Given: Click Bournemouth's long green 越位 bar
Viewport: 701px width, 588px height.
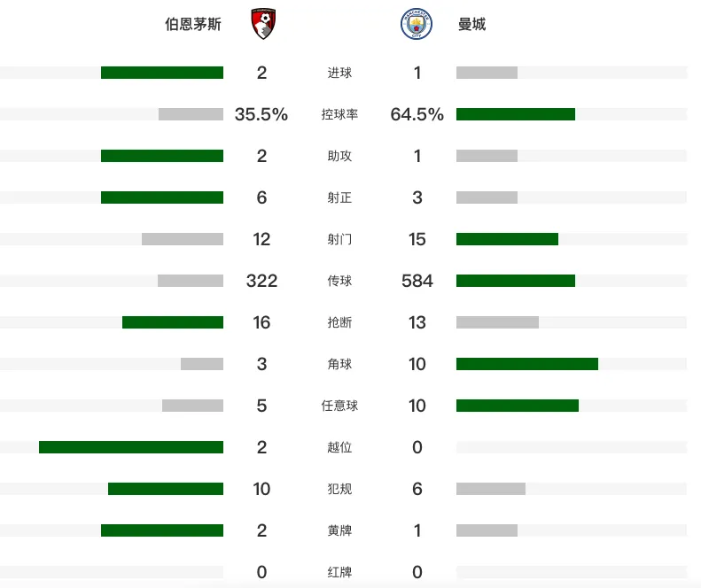Looking at the screenshot, I should [131, 447].
